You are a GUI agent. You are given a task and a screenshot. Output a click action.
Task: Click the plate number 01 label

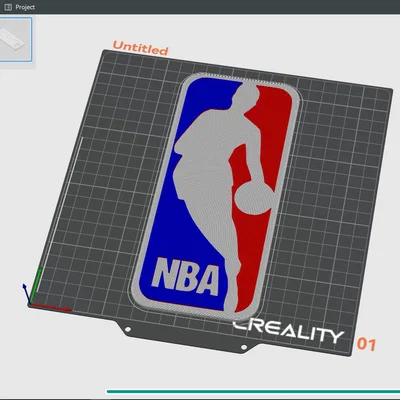pos(366,344)
